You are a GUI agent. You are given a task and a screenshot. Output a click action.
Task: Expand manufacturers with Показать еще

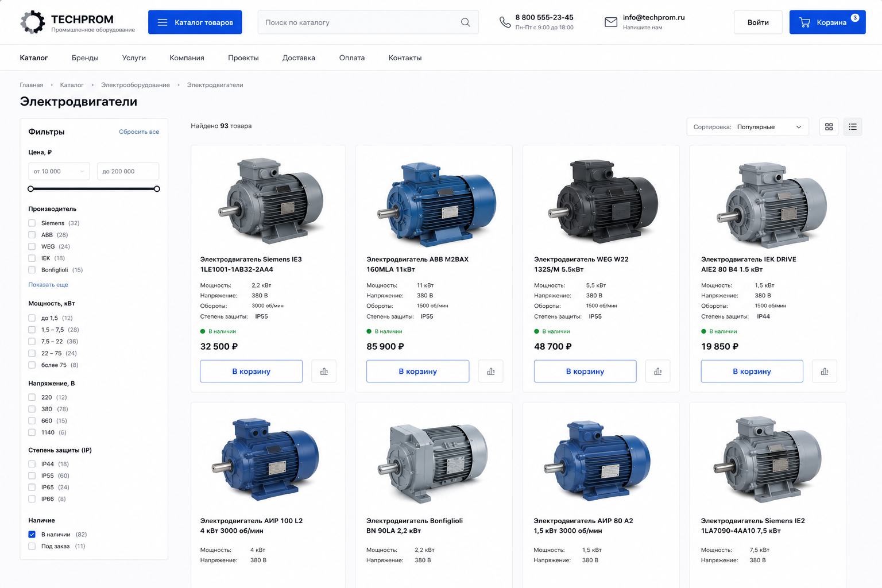coord(48,285)
